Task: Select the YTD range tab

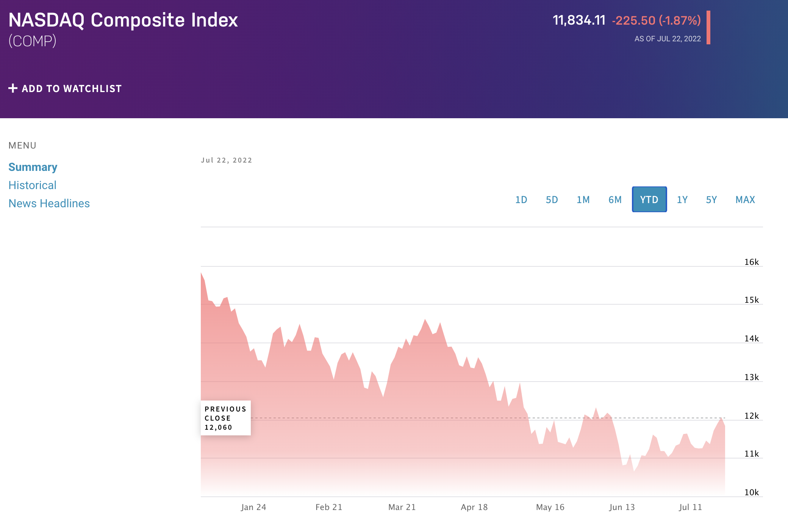Action: [x=649, y=199]
